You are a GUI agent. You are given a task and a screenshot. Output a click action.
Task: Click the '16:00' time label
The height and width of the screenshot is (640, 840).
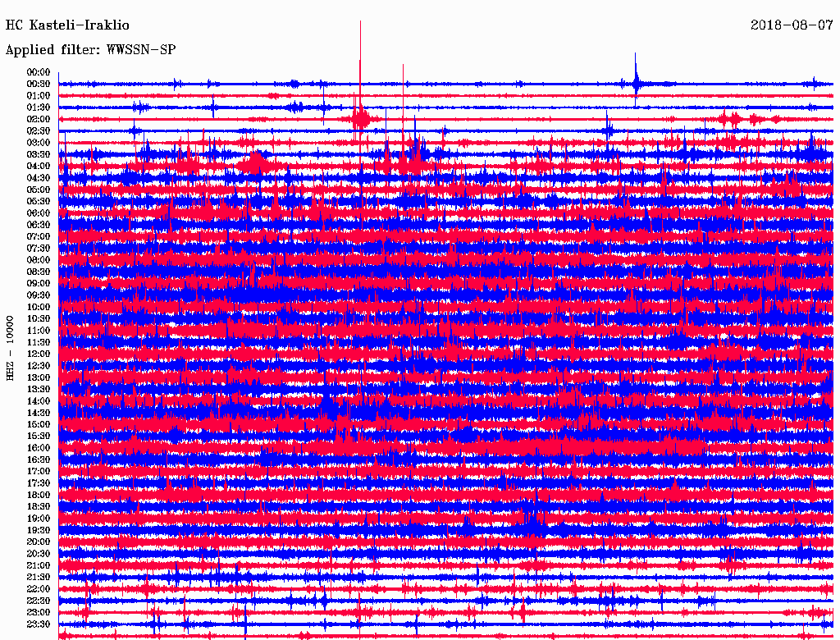(x=39, y=447)
